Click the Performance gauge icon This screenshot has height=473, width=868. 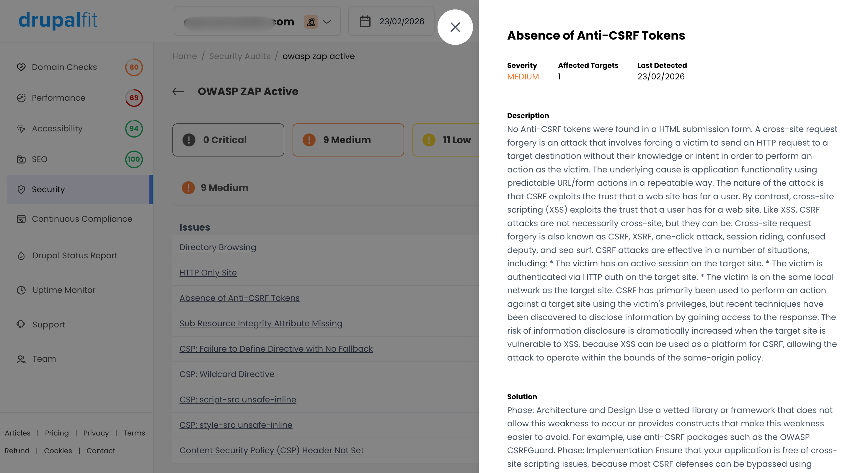coord(21,98)
